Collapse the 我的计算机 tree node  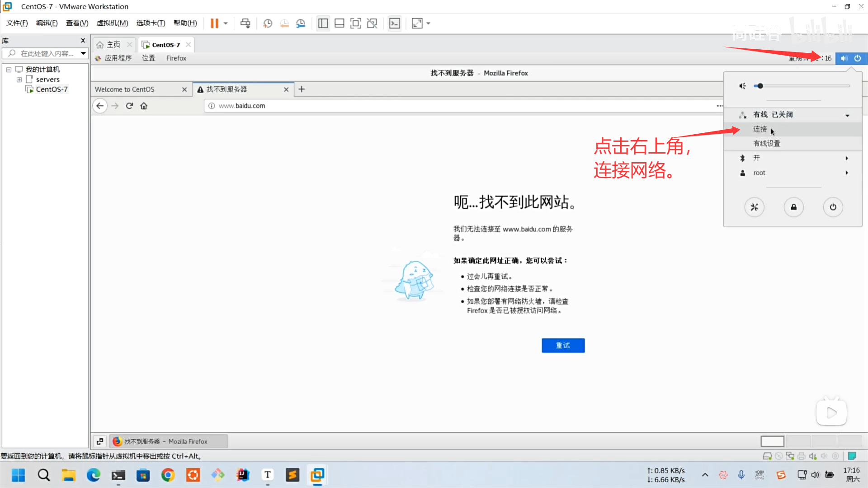tap(9, 70)
